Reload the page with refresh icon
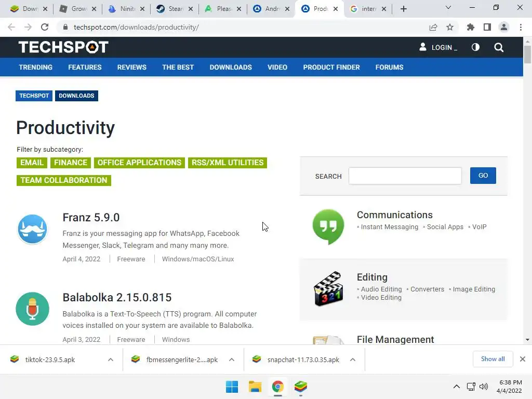The width and height of the screenshot is (532, 399). tap(45, 27)
